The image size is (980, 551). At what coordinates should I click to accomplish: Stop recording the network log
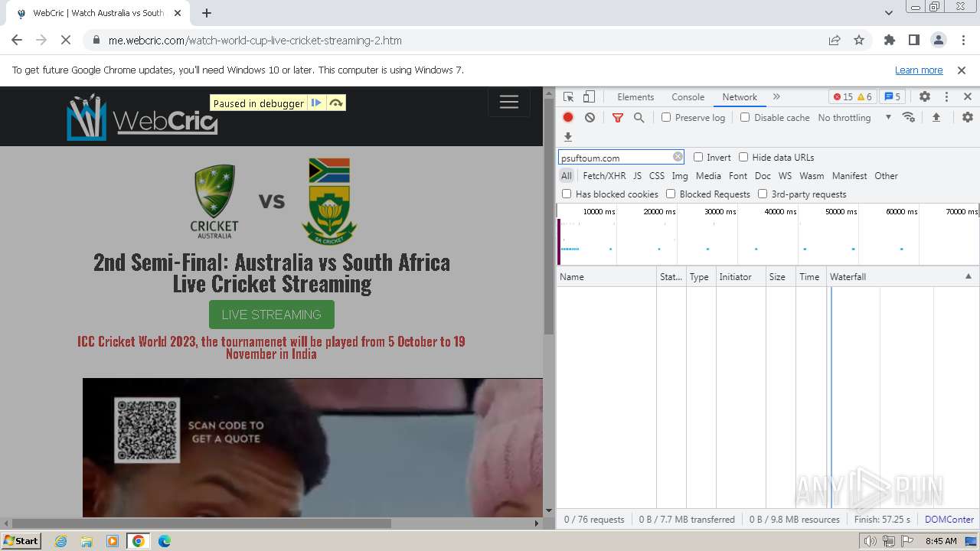point(568,117)
